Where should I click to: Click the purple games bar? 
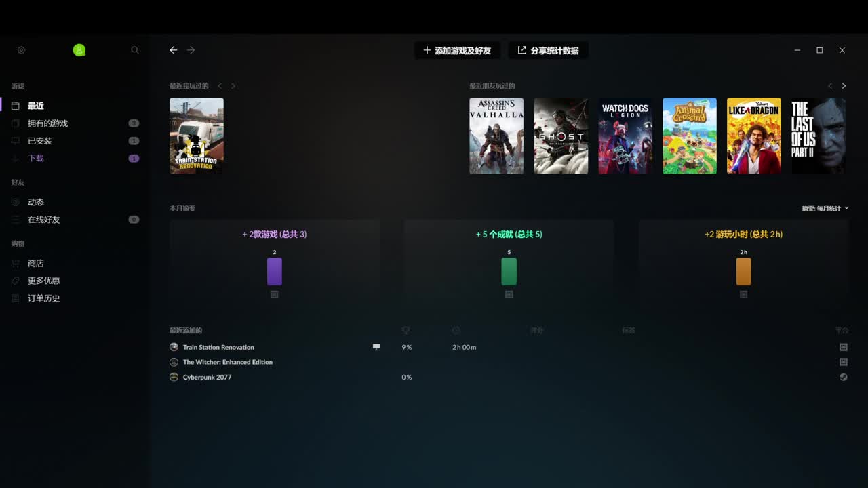pyautogui.click(x=275, y=271)
